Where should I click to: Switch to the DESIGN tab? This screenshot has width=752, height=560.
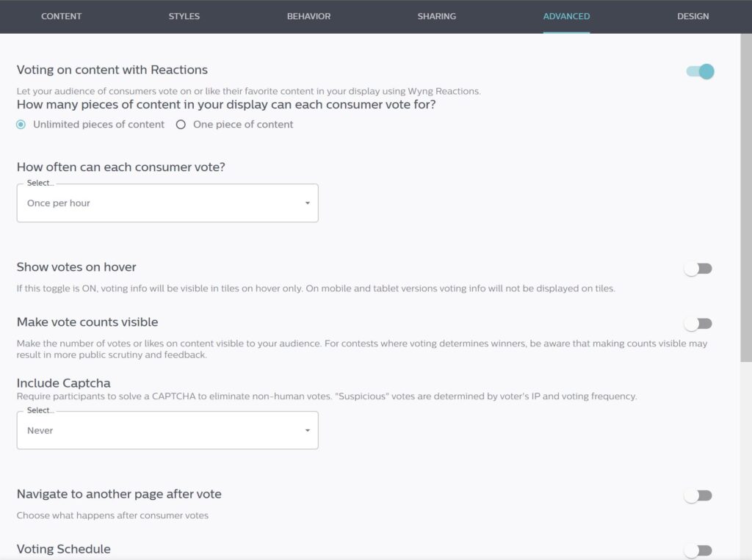pyautogui.click(x=693, y=16)
